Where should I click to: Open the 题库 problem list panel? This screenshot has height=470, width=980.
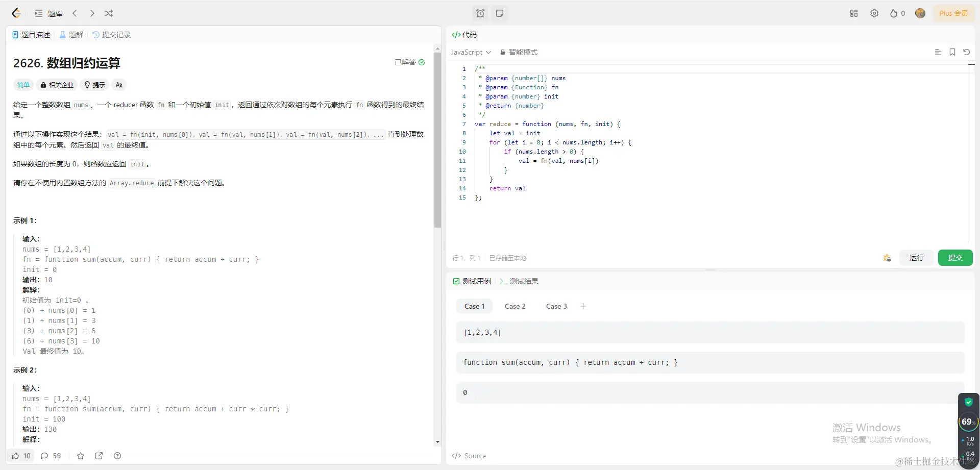(48, 13)
